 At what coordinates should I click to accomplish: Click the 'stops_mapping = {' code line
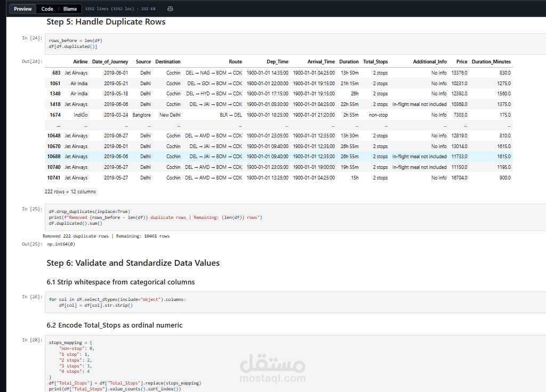point(70,342)
